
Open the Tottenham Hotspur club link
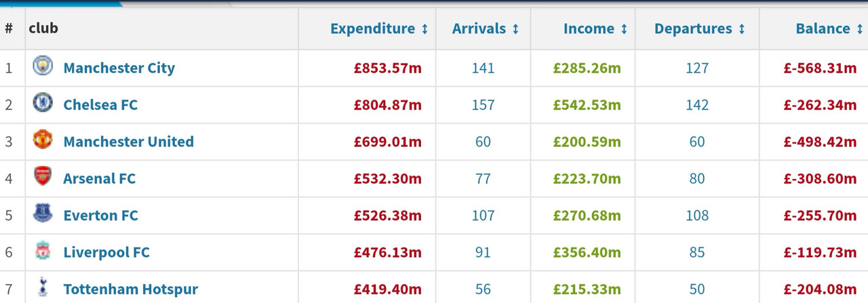pyautogui.click(x=130, y=289)
